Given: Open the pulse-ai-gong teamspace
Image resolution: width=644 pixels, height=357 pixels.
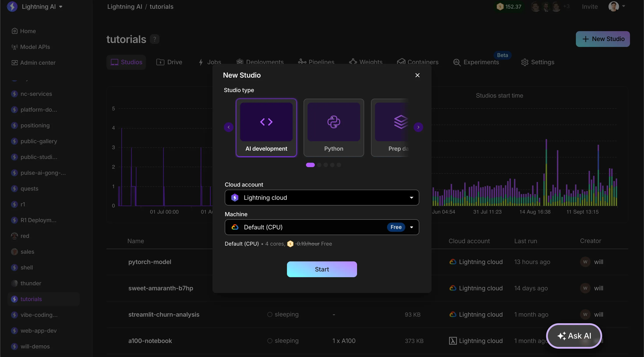Looking at the screenshot, I should click(x=38, y=173).
